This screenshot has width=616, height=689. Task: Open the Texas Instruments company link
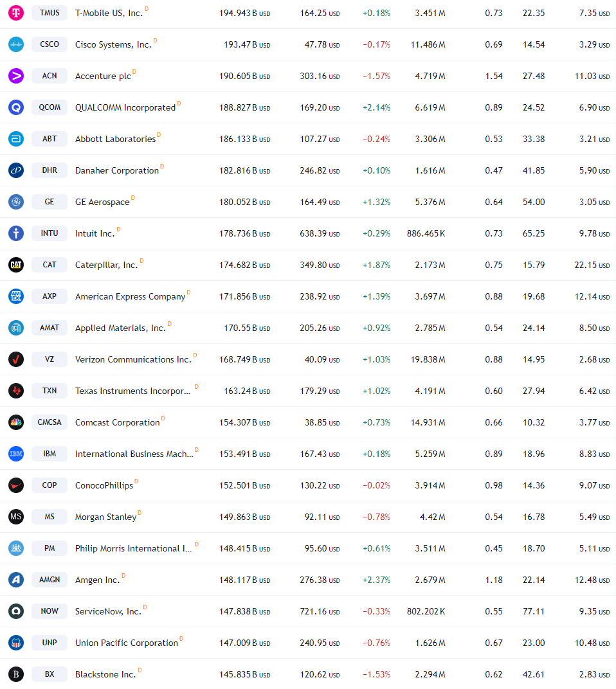(x=133, y=391)
